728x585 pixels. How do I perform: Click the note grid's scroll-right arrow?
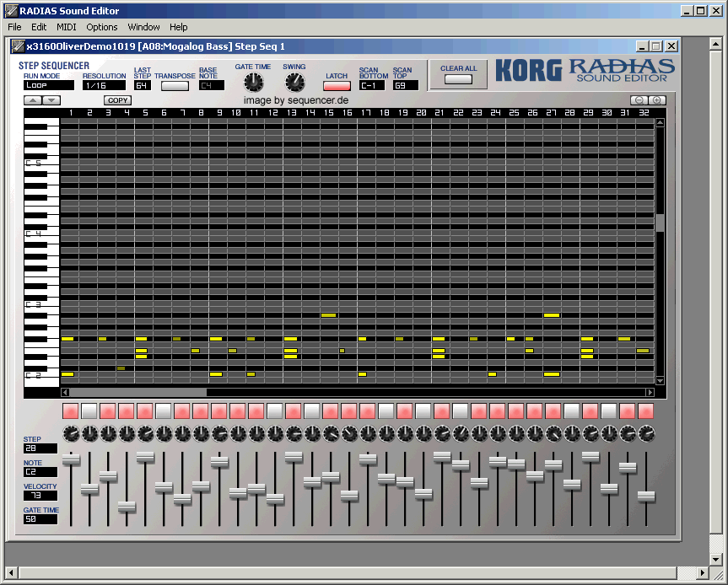pyautogui.click(x=650, y=393)
